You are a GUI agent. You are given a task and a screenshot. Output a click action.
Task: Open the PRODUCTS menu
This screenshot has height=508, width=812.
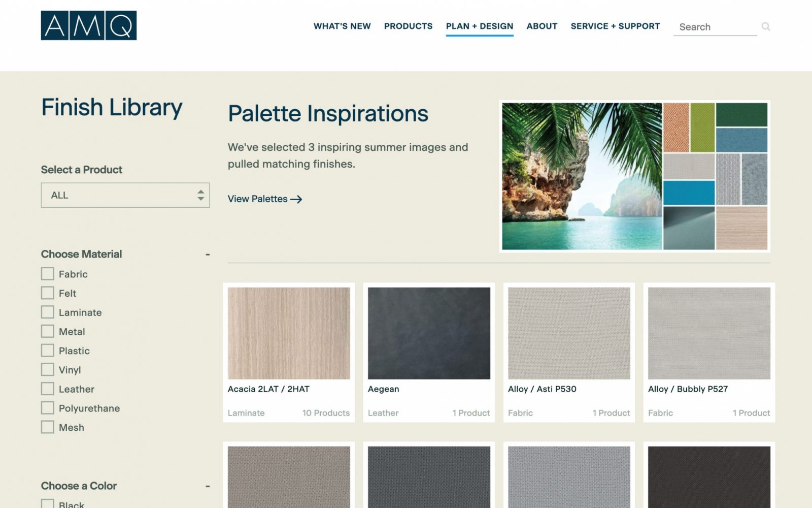408,26
